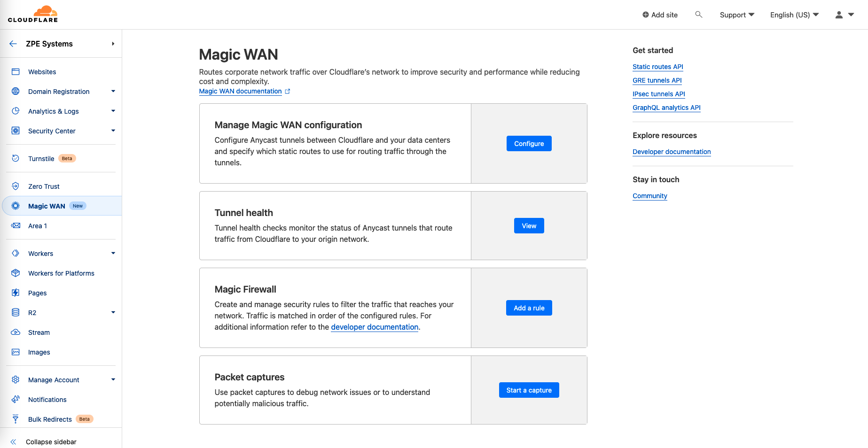Click the Bulk Redirects funnel icon

point(16,419)
